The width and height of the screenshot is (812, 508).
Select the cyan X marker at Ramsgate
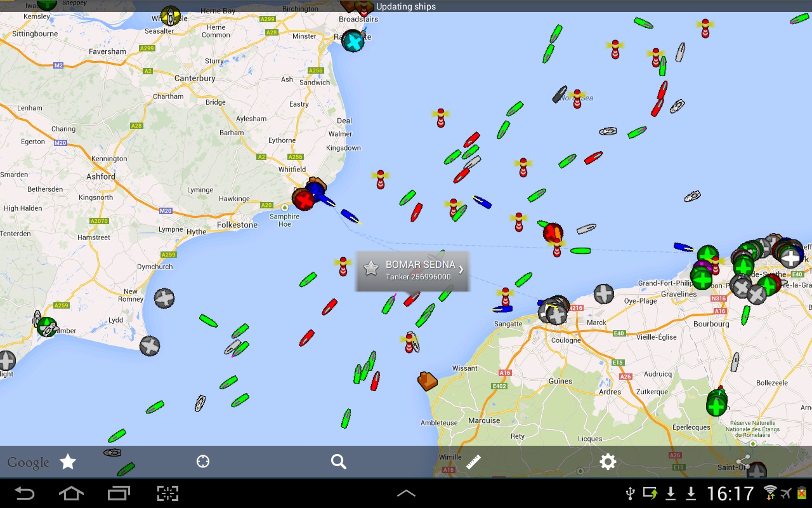(x=353, y=41)
